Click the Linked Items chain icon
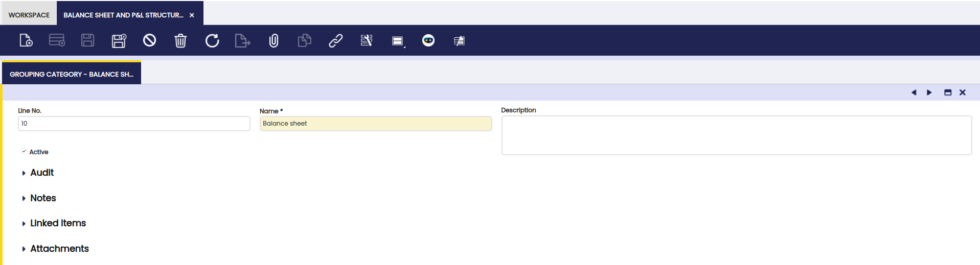Screen dimensions: 980x265 click(335, 40)
